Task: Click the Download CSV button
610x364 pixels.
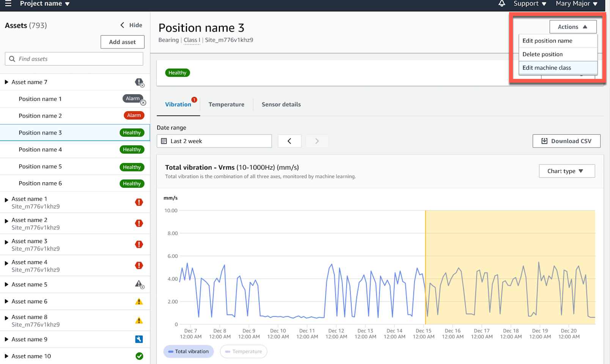Action: click(566, 141)
